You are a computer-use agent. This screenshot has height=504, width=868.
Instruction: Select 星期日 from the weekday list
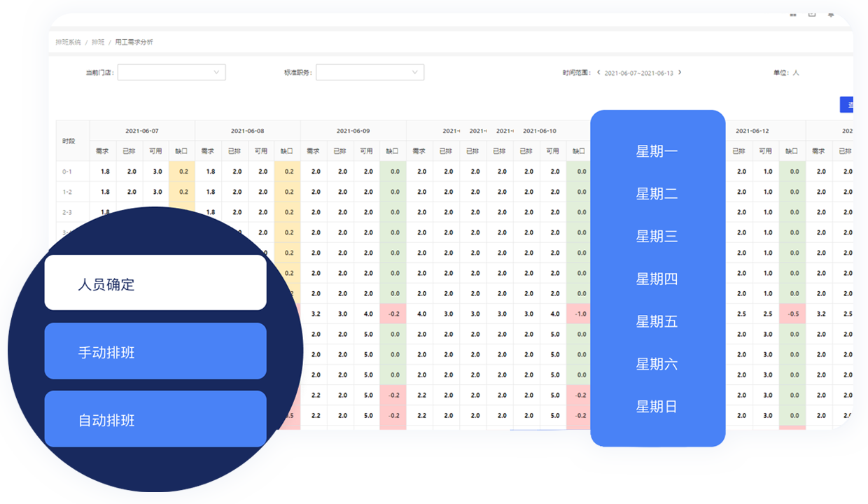coord(657,407)
